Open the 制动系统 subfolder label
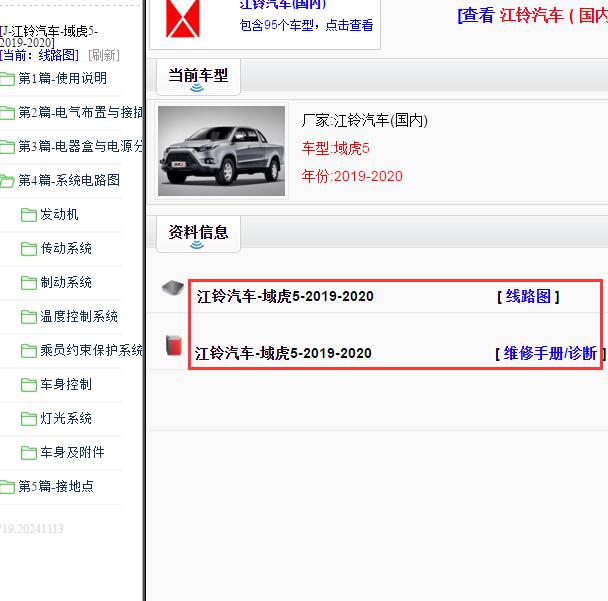 (x=66, y=282)
